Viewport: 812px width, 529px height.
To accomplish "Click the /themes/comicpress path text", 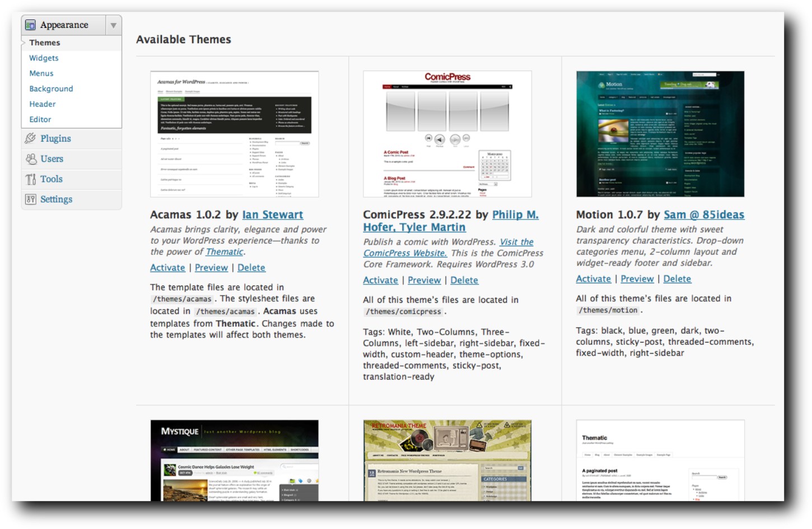I will (x=404, y=312).
